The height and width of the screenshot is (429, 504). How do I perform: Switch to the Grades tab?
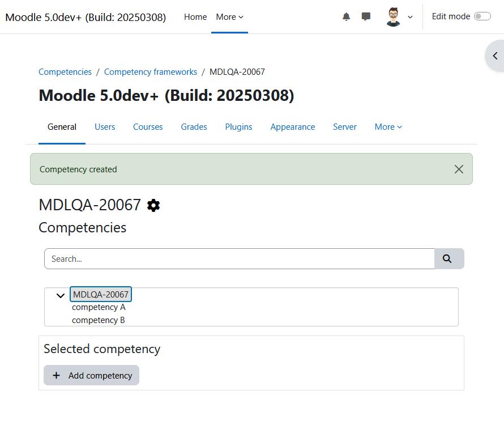coord(194,127)
